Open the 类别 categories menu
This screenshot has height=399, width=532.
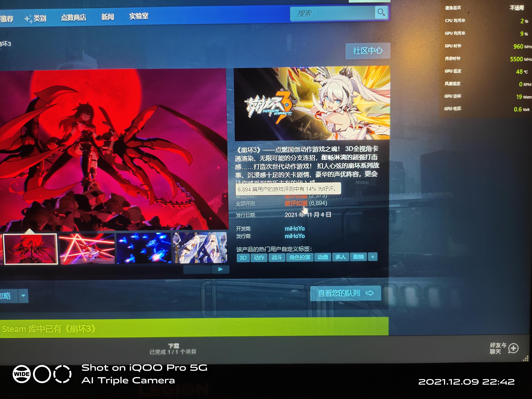point(35,18)
